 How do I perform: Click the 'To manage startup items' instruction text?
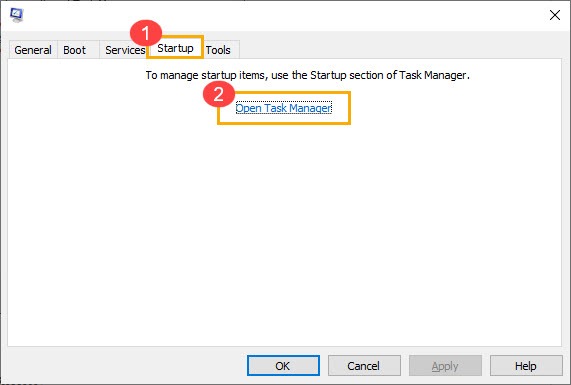pyautogui.click(x=308, y=75)
